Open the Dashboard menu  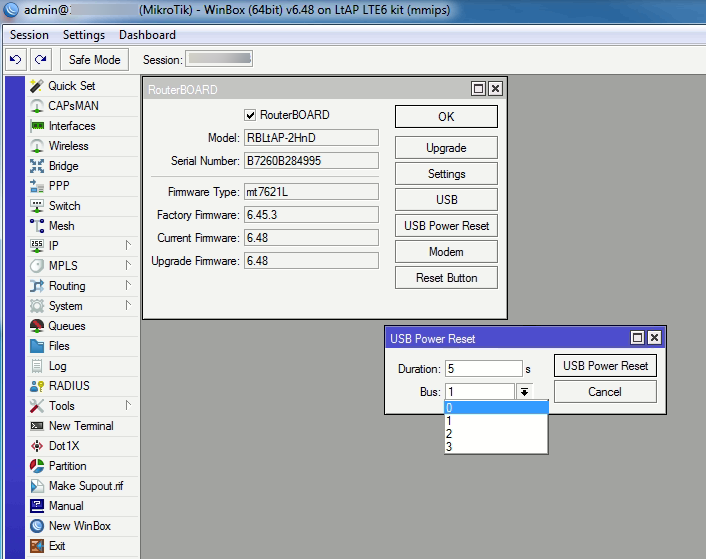[147, 35]
